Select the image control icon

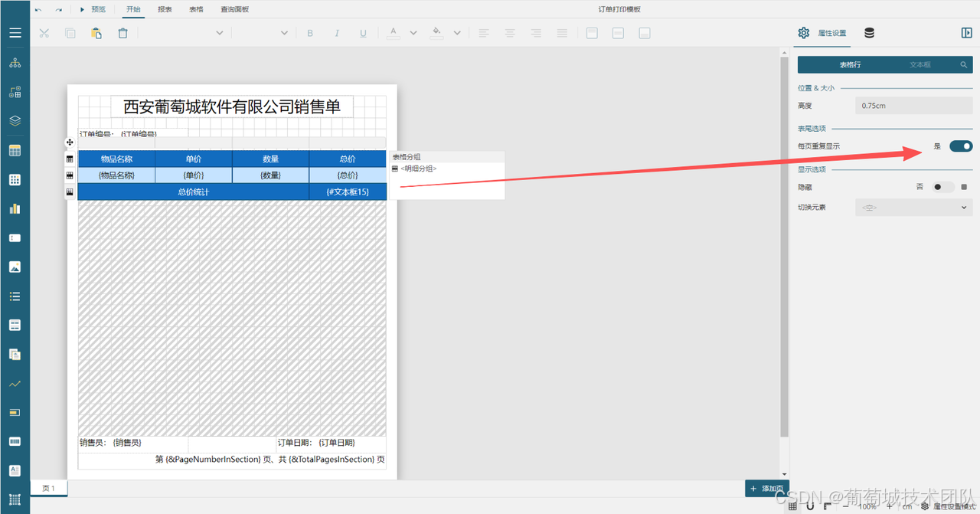click(15, 267)
